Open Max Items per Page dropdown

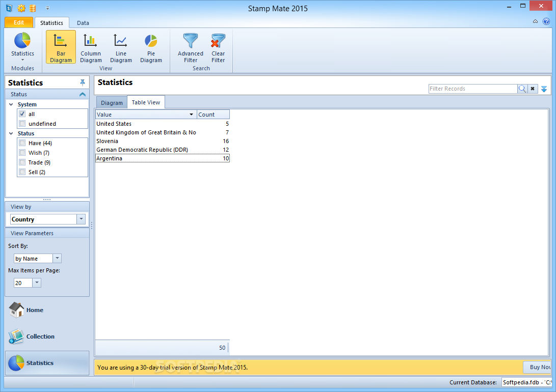click(x=37, y=283)
